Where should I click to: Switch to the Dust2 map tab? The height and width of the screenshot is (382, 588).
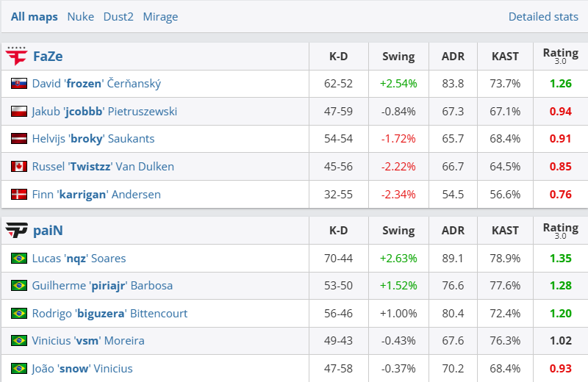coord(118,16)
